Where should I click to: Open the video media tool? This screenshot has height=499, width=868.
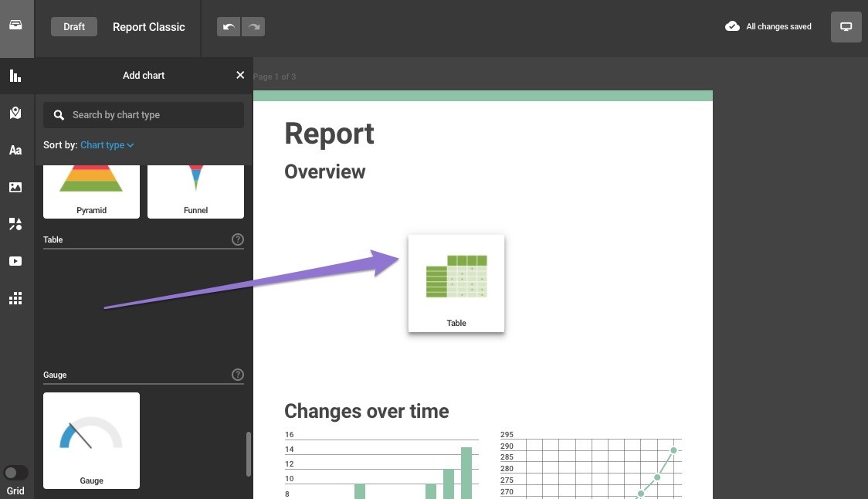pyautogui.click(x=15, y=261)
